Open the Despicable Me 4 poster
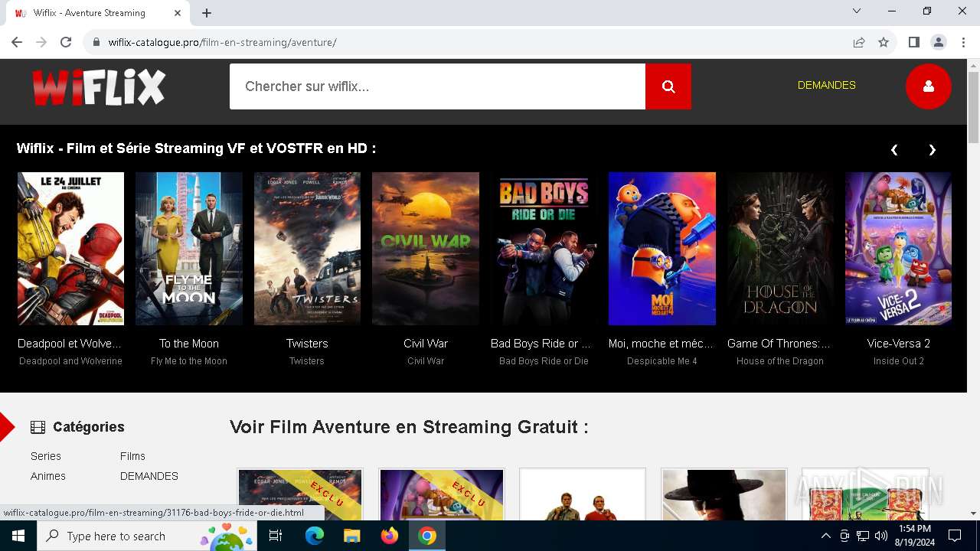 click(662, 249)
